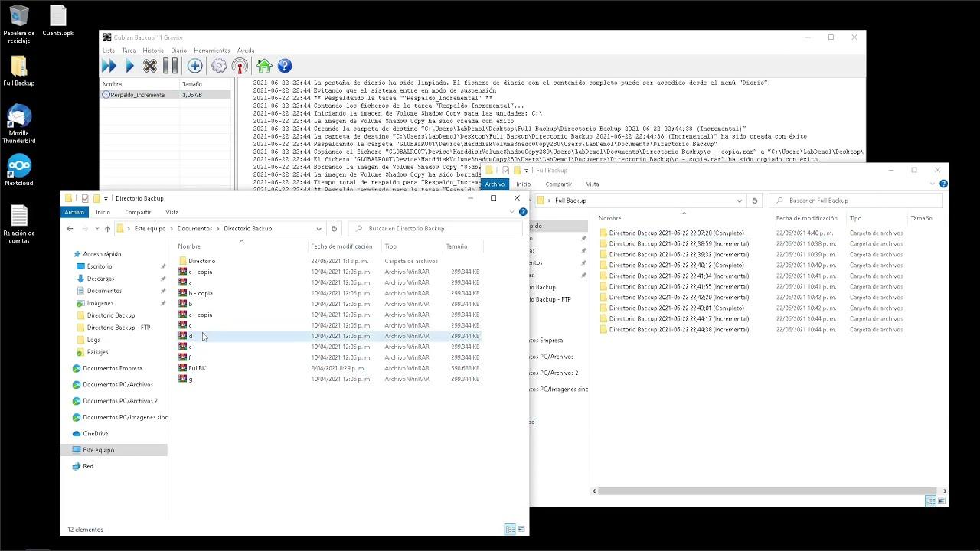Open Papelera de reciclaje desktop icon
Viewport: 980px width, 551px height.
tap(18, 24)
